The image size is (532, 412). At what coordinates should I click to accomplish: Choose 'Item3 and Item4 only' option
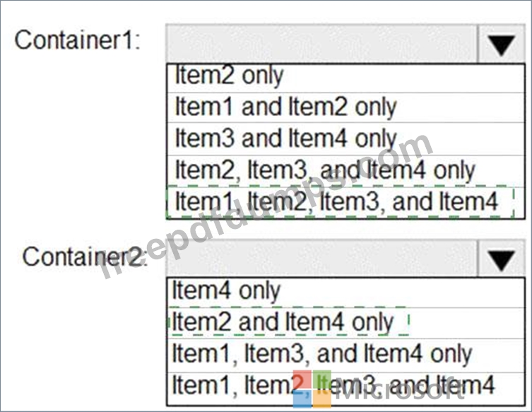345,139
